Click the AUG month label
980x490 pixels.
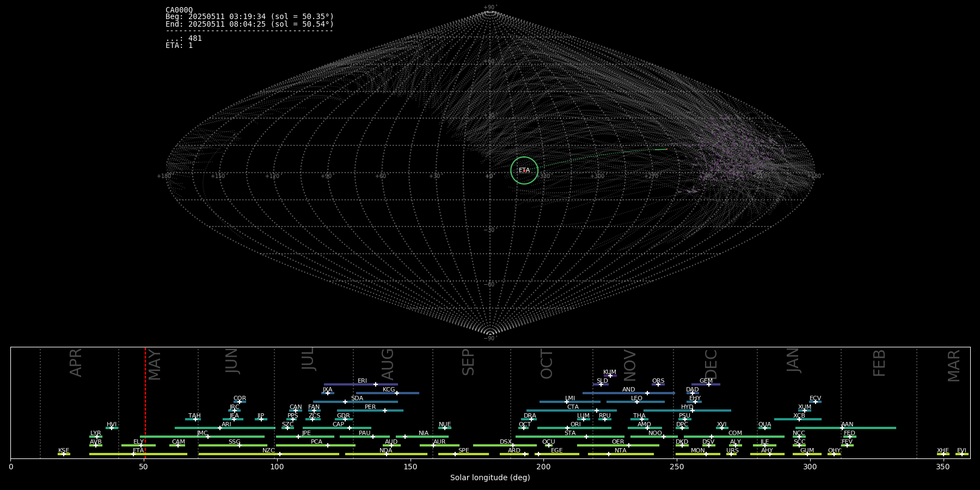[388, 364]
